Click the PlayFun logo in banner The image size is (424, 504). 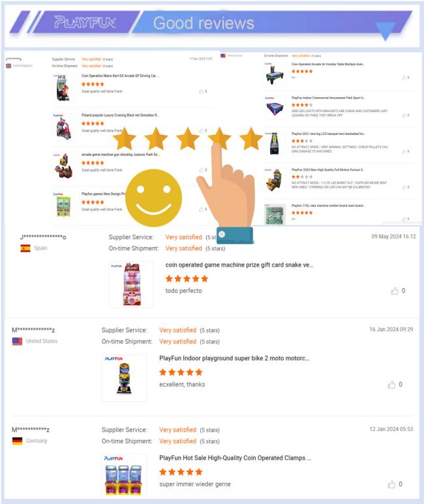point(85,22)
